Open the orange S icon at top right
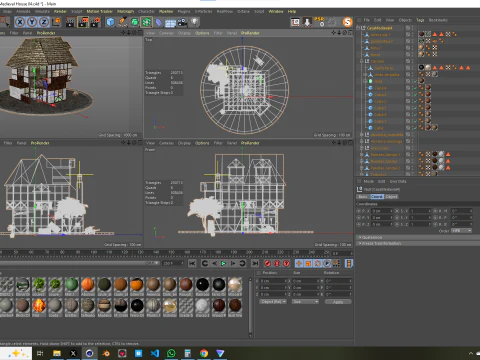The height and width of the screenshot is (360, 480). (347, 22)
